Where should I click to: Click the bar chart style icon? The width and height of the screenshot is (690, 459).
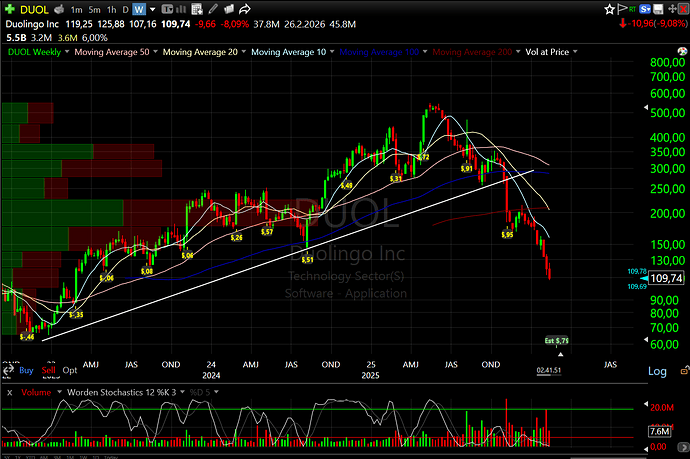(181, 9)
